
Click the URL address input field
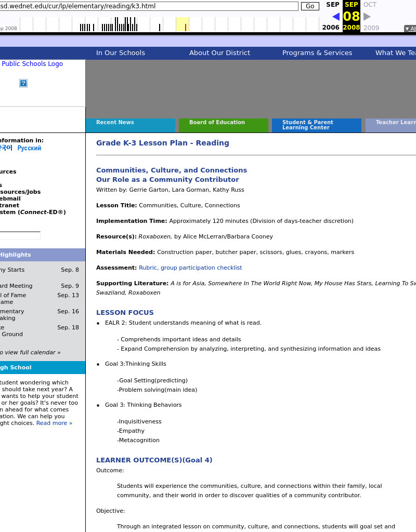point(148,6)
